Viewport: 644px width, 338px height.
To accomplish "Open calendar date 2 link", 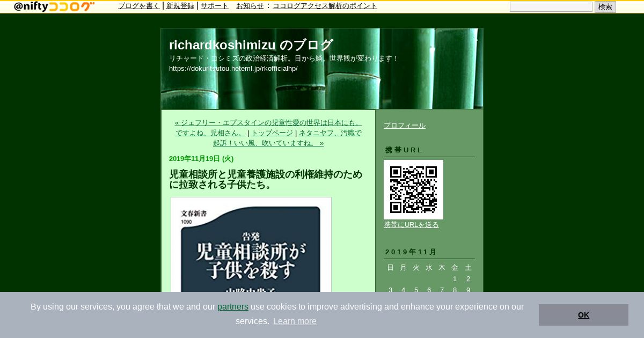I will coord(468,279).
